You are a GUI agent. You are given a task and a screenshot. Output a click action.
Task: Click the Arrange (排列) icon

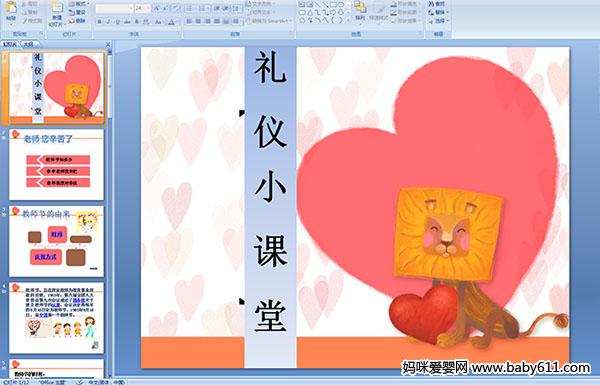360,7
